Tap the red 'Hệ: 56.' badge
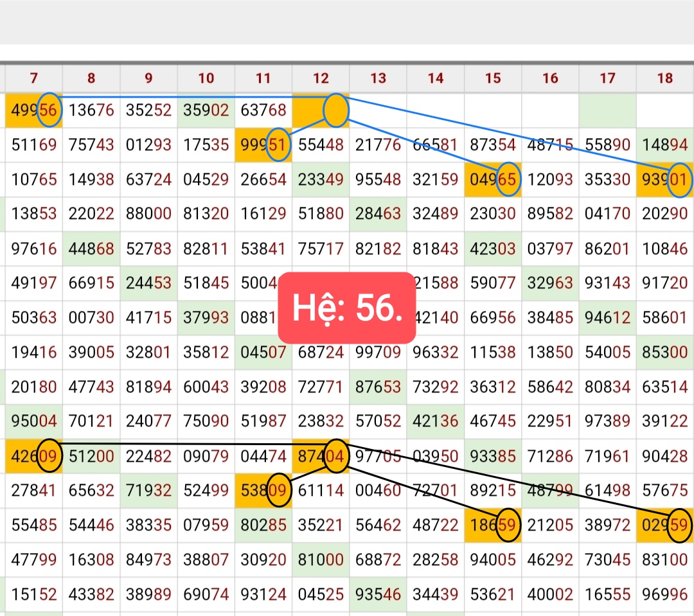The height and width of the screenshot is (616, 694). click(346, 308)
